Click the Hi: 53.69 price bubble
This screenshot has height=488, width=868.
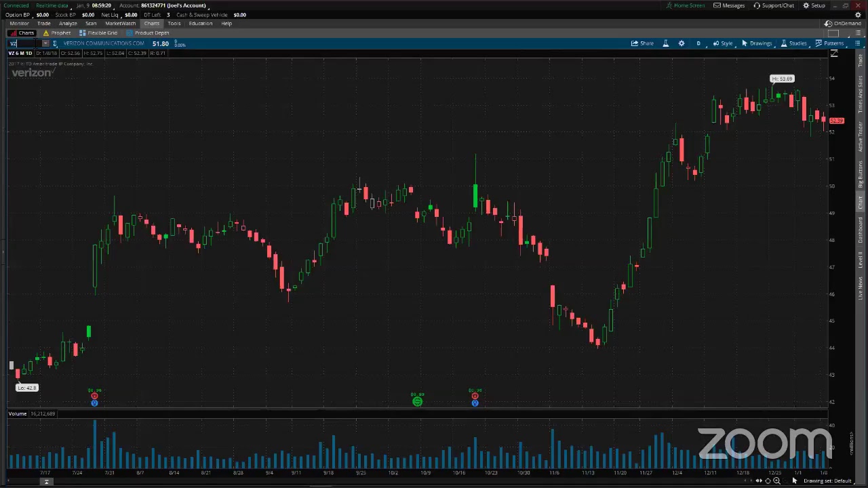[x=782, y=79]
